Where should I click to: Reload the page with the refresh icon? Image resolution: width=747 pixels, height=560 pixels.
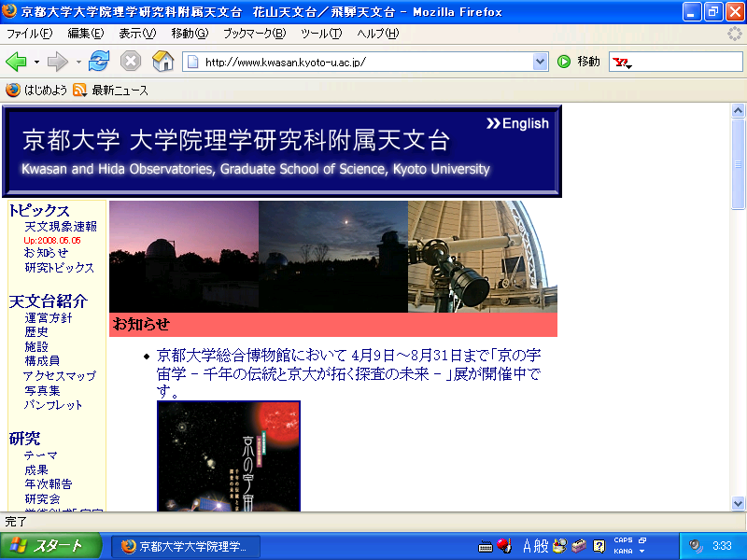pyautogui.click(x=99, y=62)
